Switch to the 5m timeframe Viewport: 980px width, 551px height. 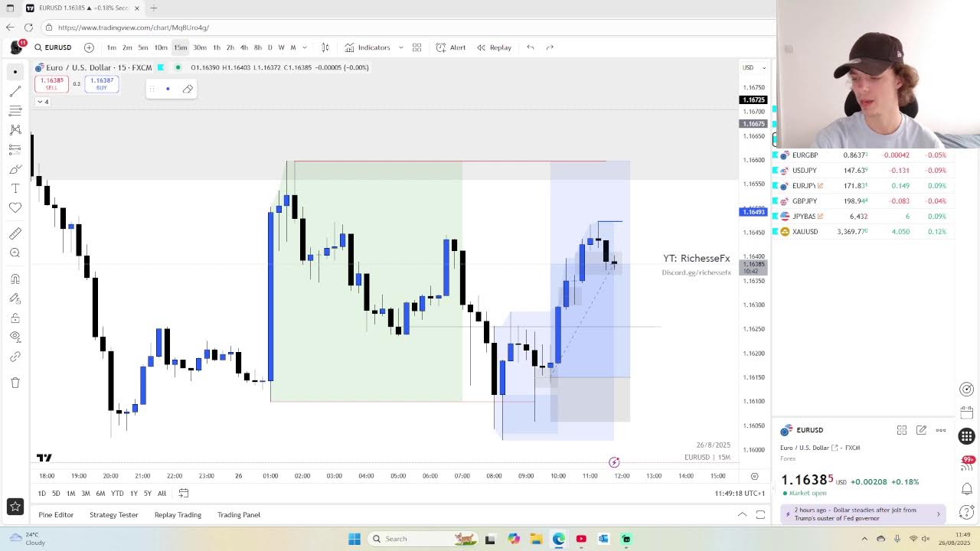click(x=143, y=47)
